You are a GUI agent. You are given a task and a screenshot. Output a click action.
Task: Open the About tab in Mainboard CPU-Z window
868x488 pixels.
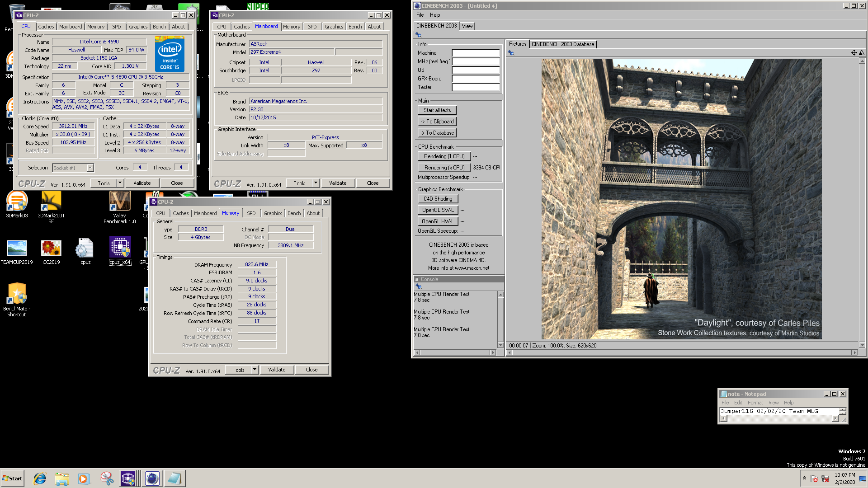[374, 27]
